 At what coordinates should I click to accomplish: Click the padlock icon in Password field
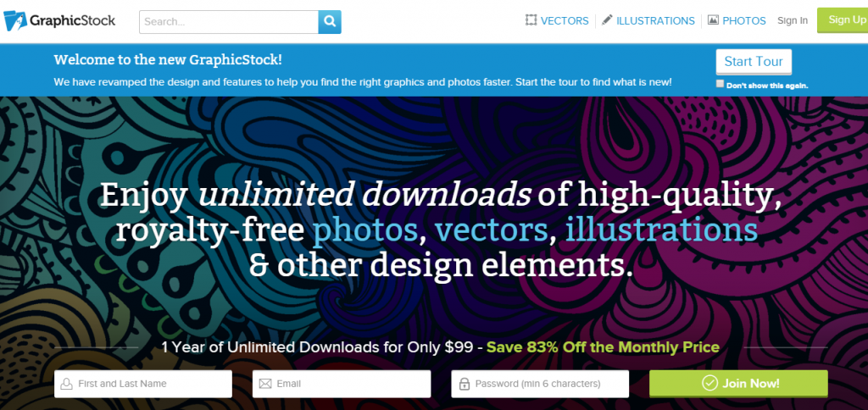[464, 384]
